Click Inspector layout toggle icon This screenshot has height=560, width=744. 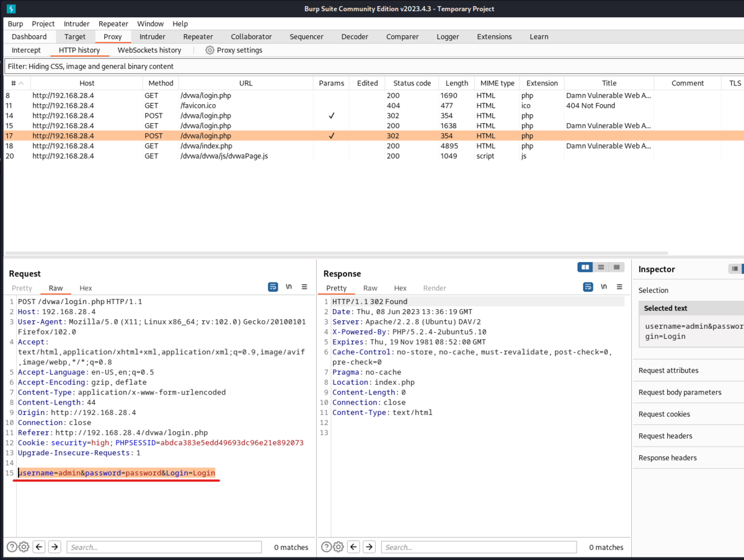coord(735,269)
